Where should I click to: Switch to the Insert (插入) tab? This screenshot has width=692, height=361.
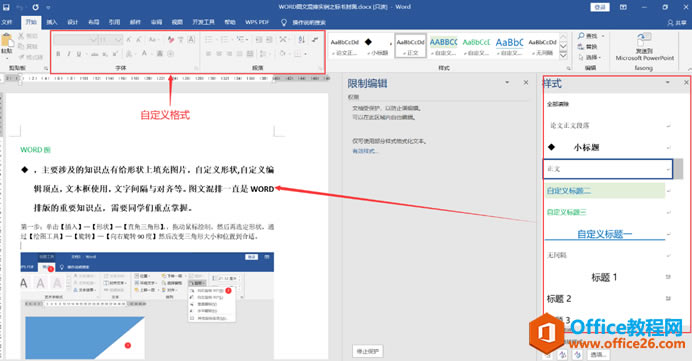(x=52, y=22)
